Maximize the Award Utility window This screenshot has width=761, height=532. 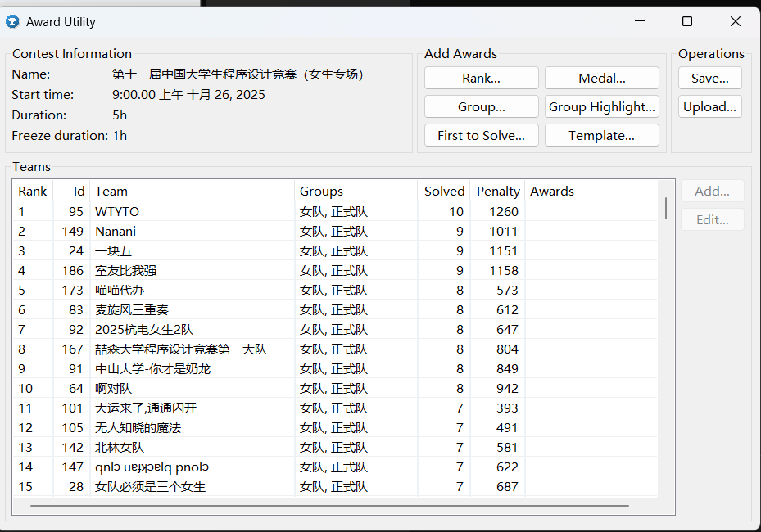[x=687, y=22]
